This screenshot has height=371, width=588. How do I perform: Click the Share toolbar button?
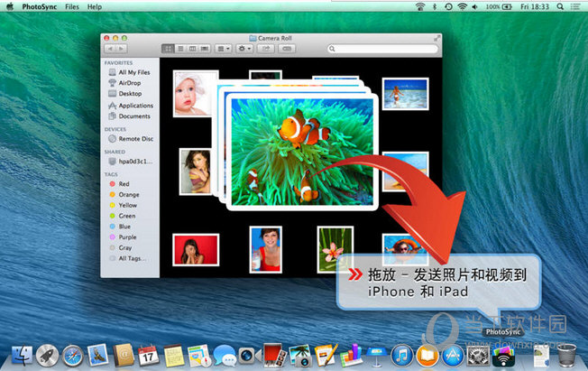tap(266, 49)
